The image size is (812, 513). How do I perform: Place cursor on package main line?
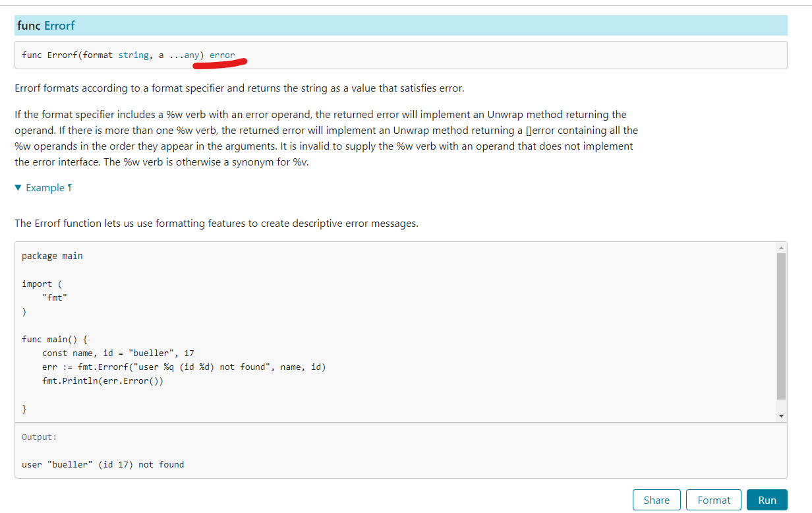tap(52, 256)
